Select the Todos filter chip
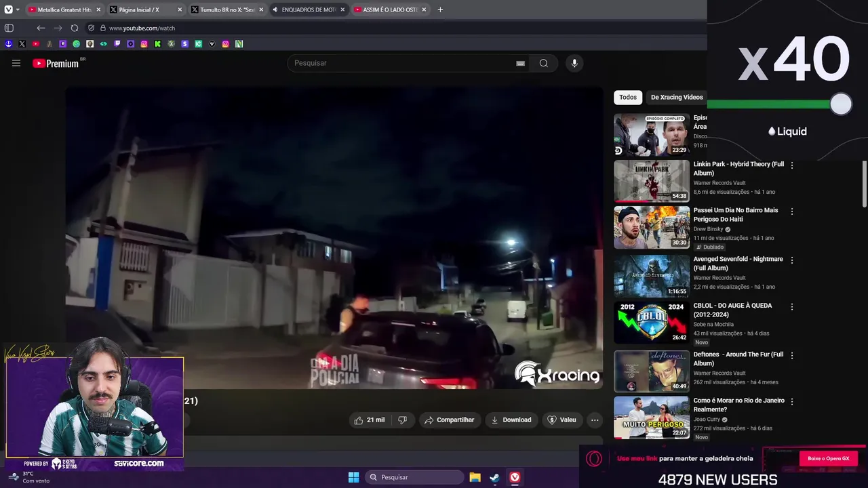This screenshot has height=488, width=868. pyautogui.click(x=628, y=97)
